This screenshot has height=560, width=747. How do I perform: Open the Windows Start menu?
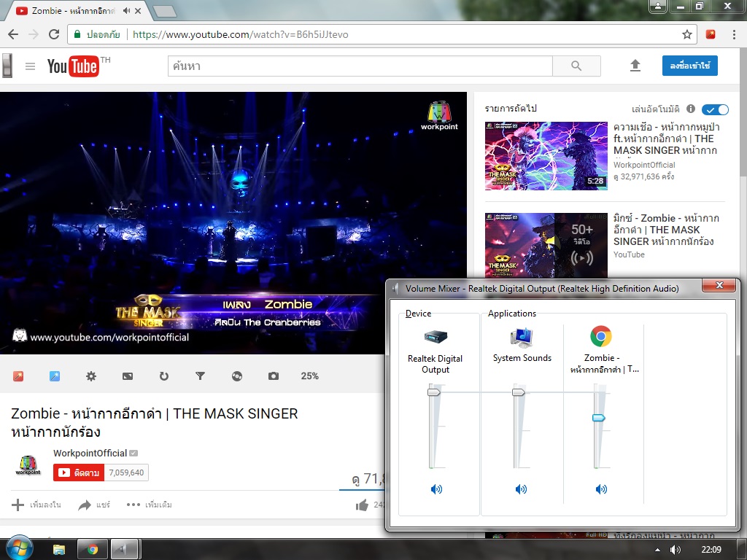pyautogui.click(x=20, y=548)
